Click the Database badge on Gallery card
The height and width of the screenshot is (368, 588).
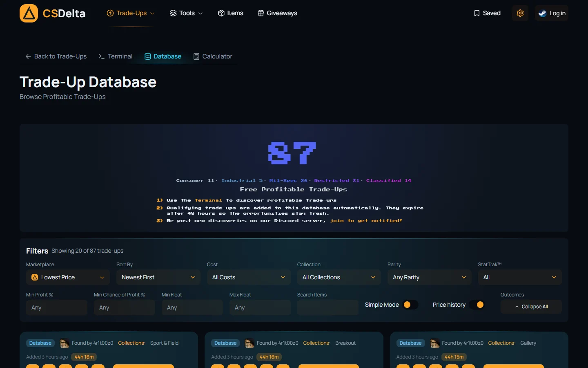point(410,343)
